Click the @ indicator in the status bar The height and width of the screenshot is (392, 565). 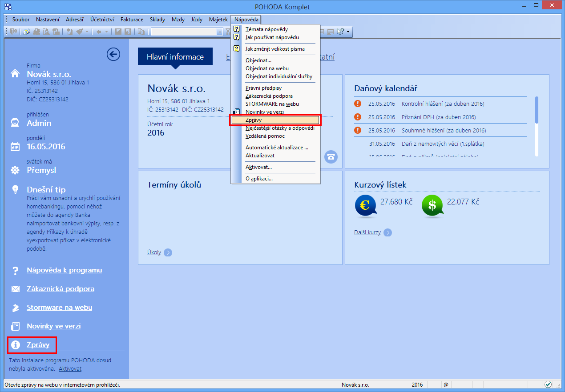coord(445,385)
